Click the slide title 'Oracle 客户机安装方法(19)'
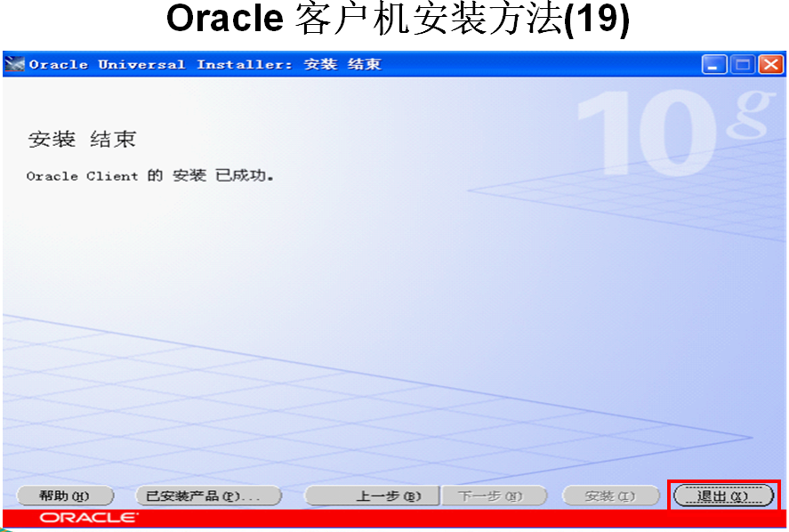789x532 pixels. click(398, 20)
